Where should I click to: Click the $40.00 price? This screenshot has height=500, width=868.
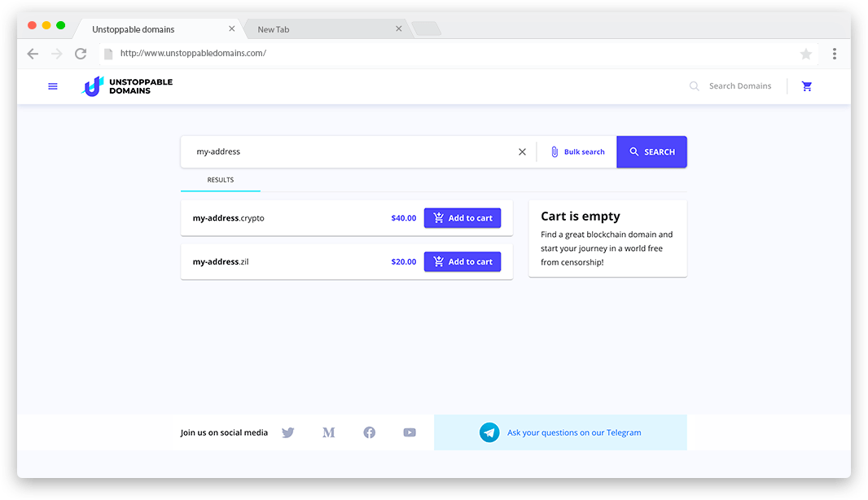pyautogui.click(x=404, y=218)
